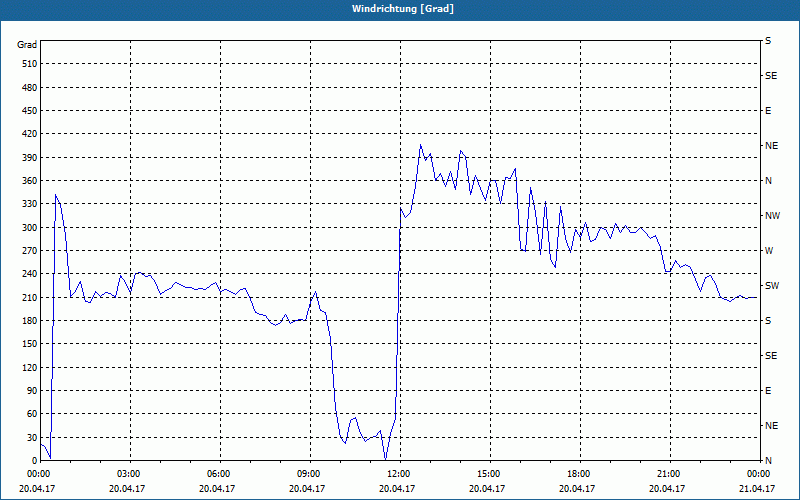This screenshot has height=500, width=800.
Task: Click the 300 degree axis label
Action: [30, 228]
